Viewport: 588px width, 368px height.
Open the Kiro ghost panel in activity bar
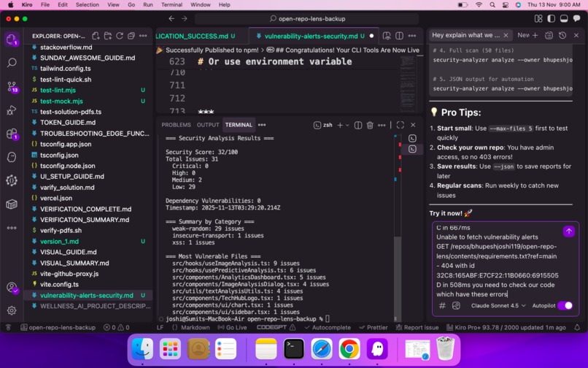pyautogui.click(x=11, y=156)
